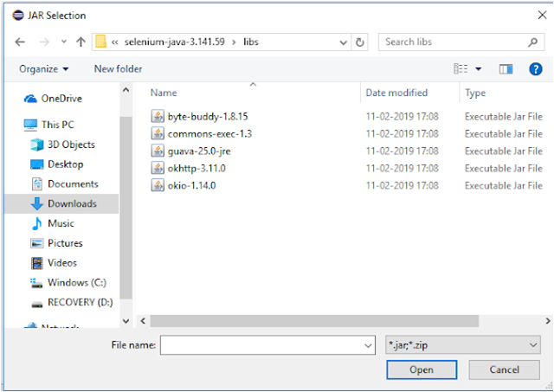Select the okhttp-3.11.0 jar file

(197, 168)
